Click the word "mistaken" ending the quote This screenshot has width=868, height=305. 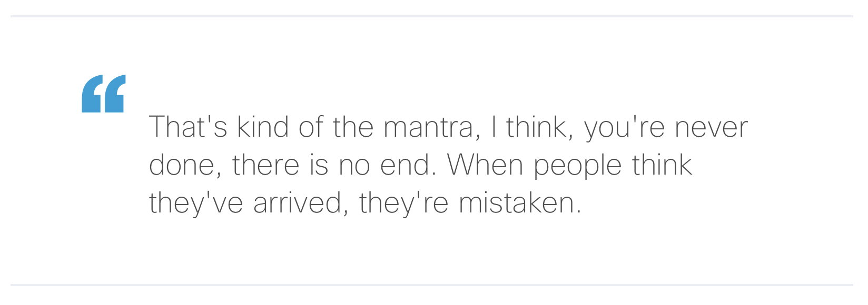pos(519,203)
